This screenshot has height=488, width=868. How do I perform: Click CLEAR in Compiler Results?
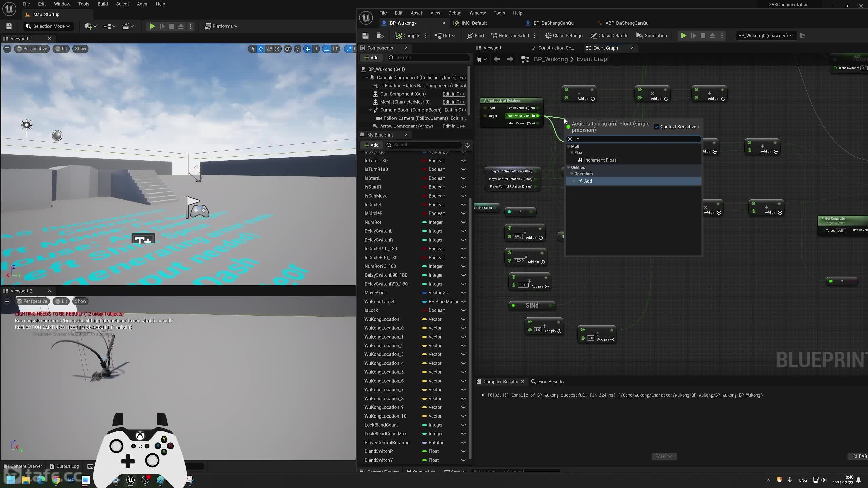click(x=860, y=456)
